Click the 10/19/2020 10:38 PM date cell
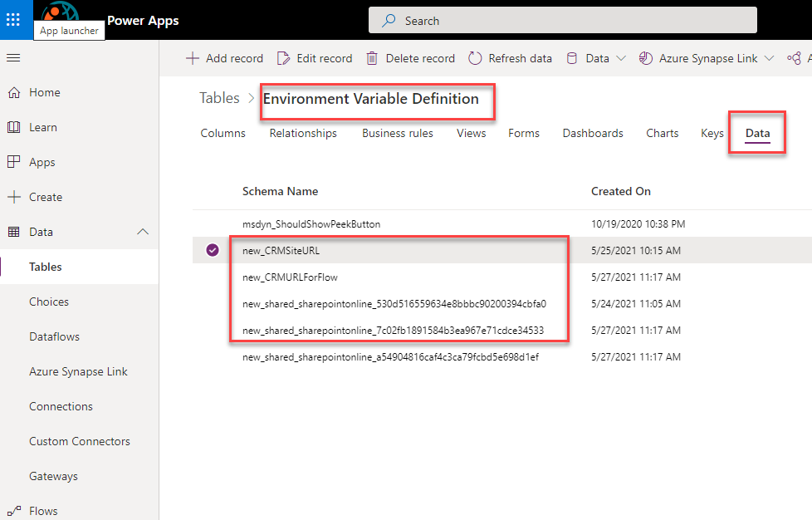The image size is (812, 520). (638, 223)
